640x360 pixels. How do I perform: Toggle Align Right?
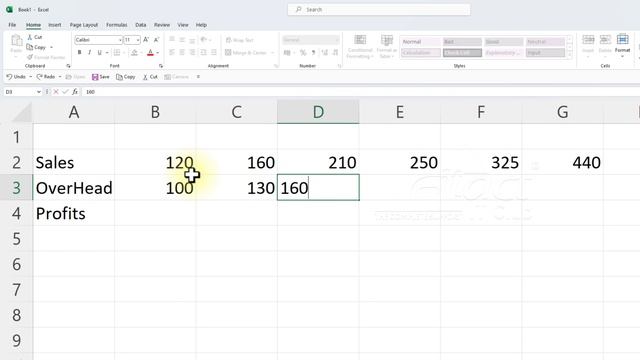point(192,53)
